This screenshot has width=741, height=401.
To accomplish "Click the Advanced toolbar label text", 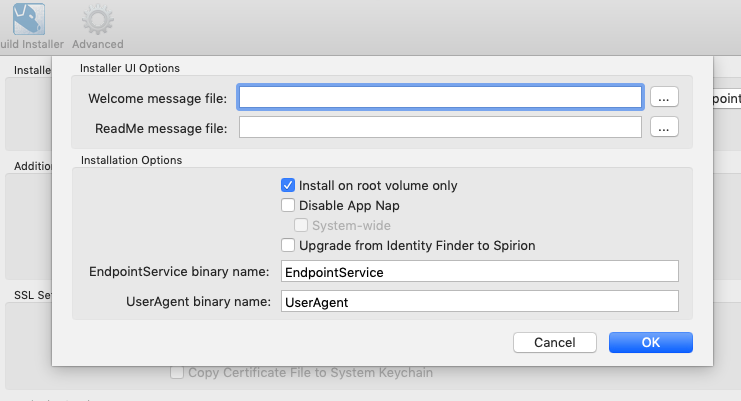I will pos(98,44).
